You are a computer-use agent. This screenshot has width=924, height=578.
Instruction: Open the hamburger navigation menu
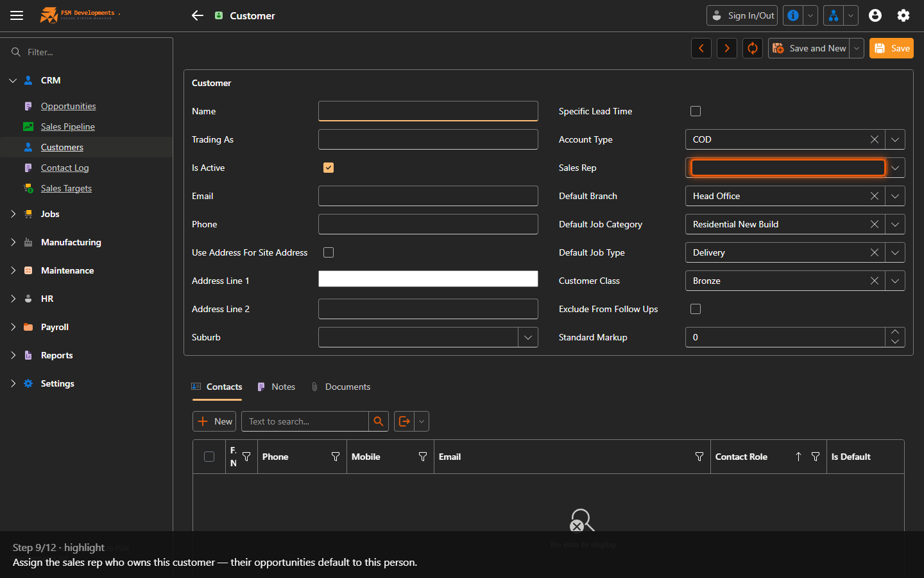pyautogui.click(x=17, y=15)
